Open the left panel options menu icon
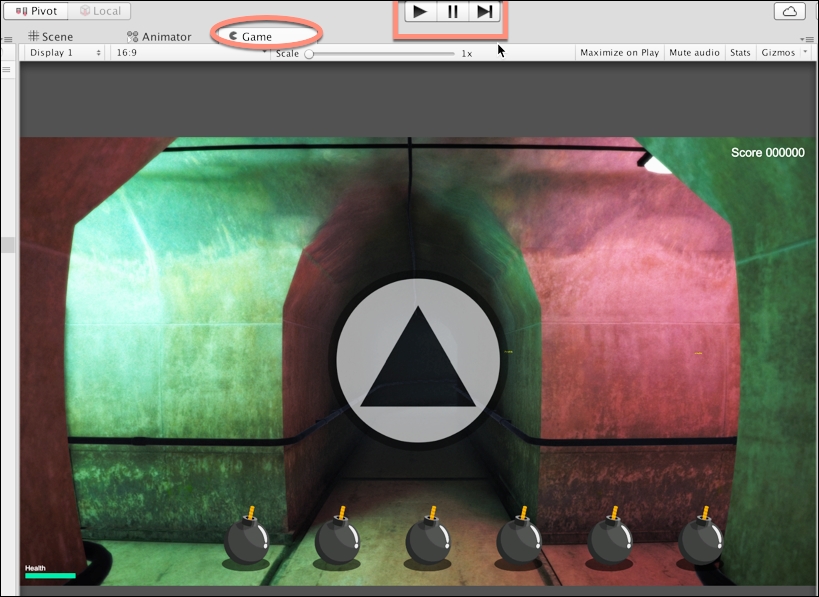This screenshot has width=819, height=597. pos(7,39)
